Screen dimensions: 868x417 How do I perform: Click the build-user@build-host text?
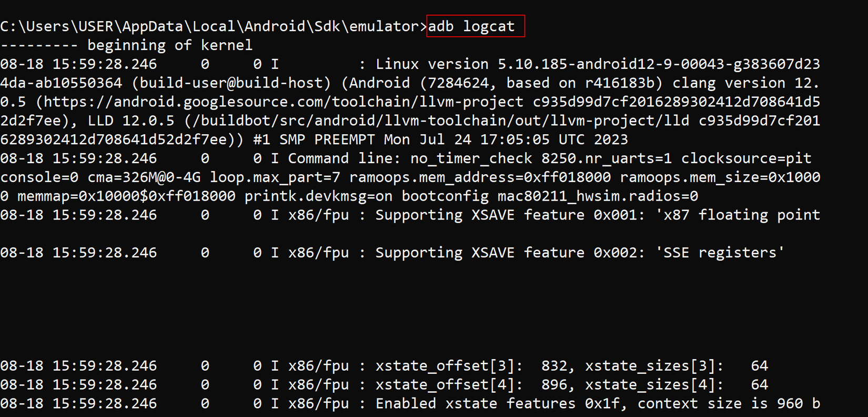[235, 83]
